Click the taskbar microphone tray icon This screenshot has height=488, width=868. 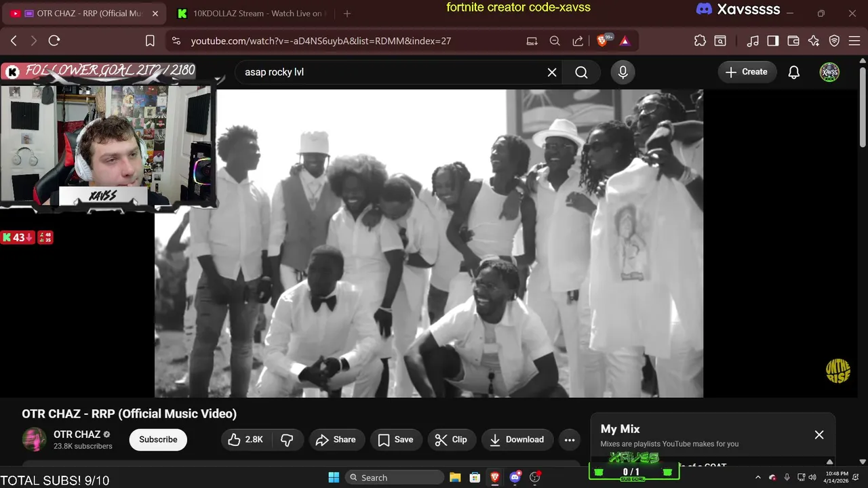tap(787, 477)
